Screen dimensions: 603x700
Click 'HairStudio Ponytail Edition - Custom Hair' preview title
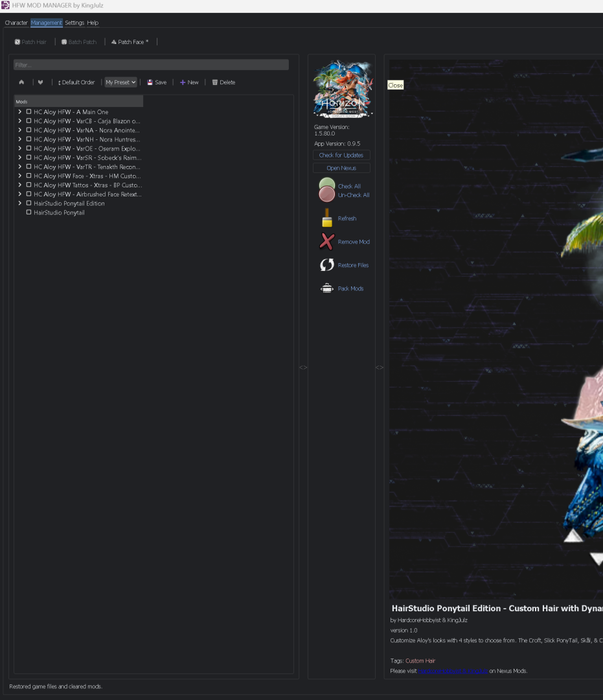[x=497, y=608]
